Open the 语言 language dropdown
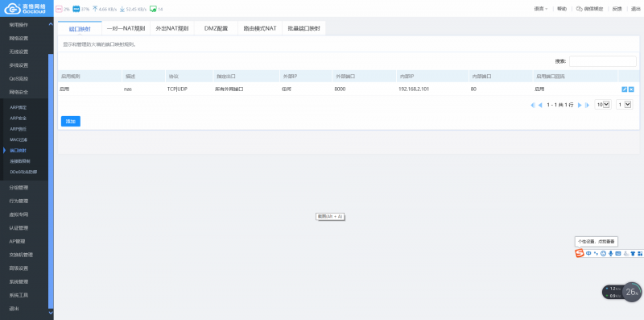 pyautogui.click(x=540, y=9)
